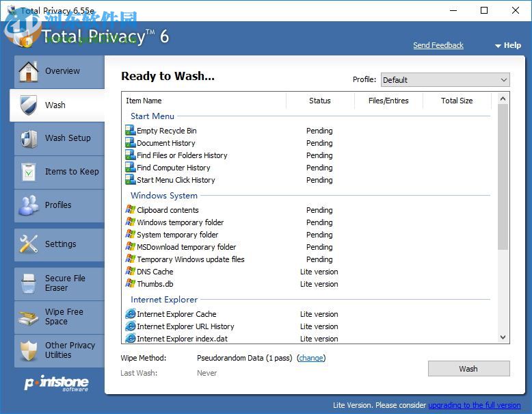Click the Windows flag icon beside DNS Cache
532x414 pixels.
[131, 271]
